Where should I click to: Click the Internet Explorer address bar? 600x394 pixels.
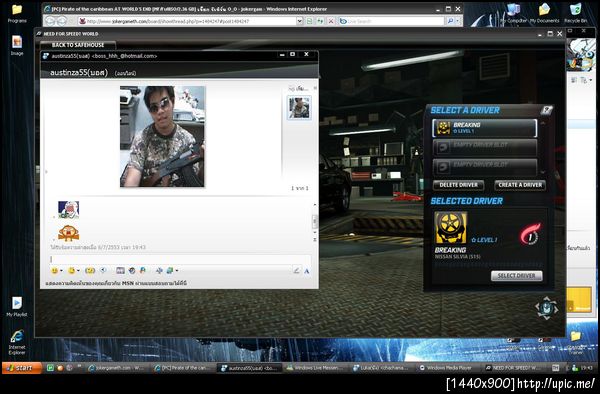(187, 21)
